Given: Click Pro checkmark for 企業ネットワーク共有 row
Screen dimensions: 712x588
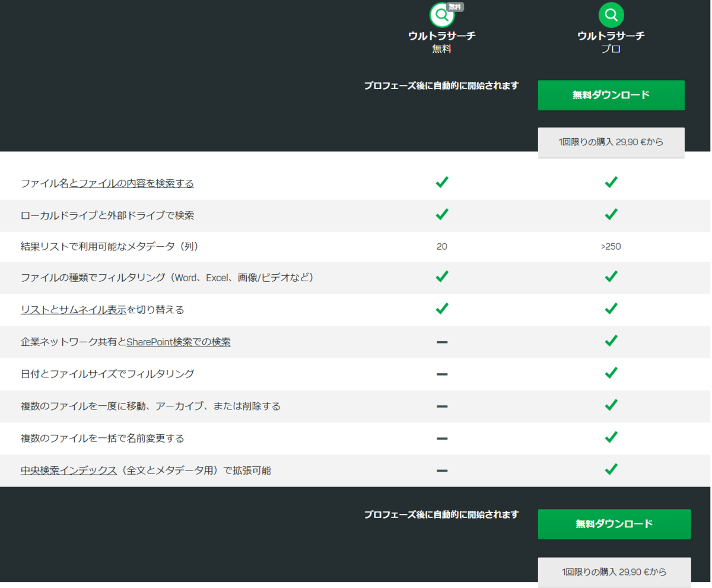Looking at the screenshot, I should tap(611, 341).
